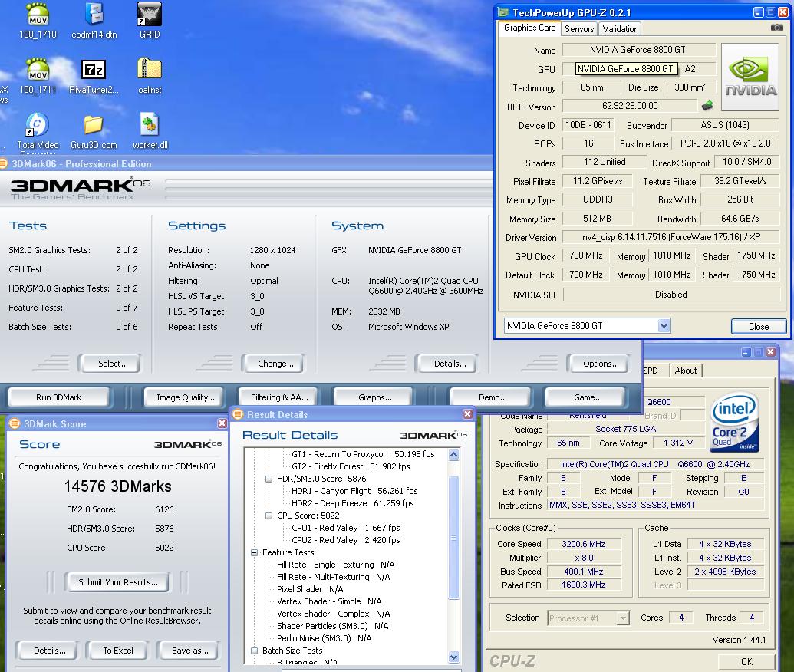Click the BIOS Version 62.92.29.00.00 value

point(630,106)
